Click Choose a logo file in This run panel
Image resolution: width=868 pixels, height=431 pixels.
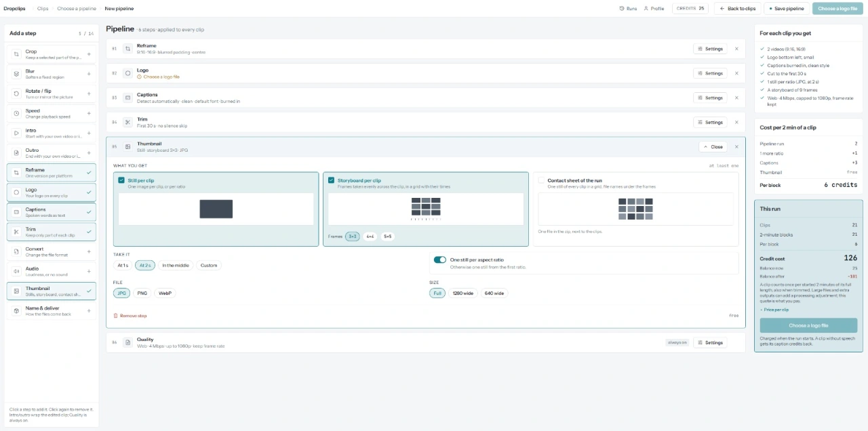click(808, 325)
